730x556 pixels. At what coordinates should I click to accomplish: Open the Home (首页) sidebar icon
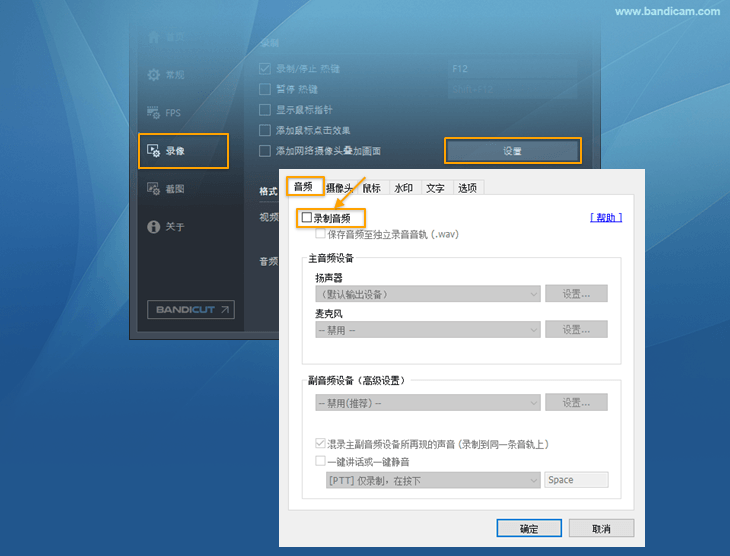pos(154,37)
